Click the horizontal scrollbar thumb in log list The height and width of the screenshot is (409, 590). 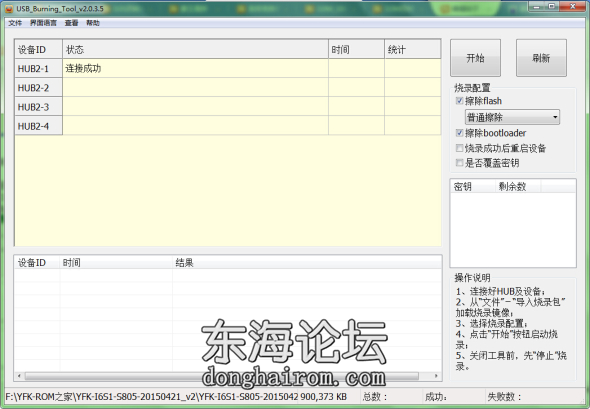(222, 376)
